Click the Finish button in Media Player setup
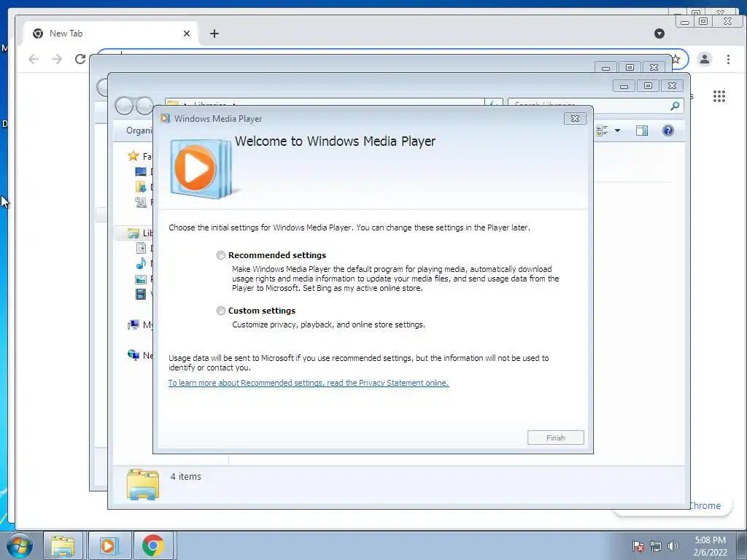This screenshot has height=560, width=747. click(x=555, y=437)
